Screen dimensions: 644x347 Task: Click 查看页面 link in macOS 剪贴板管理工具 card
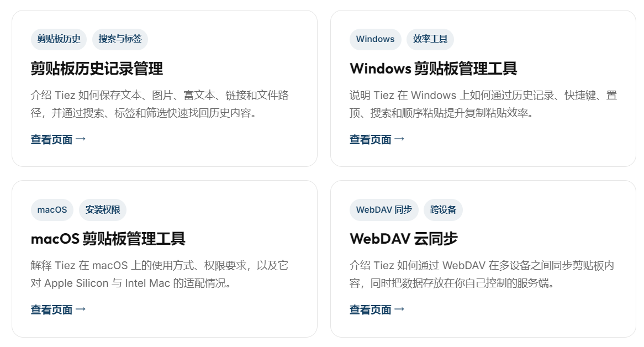point(59,309)
